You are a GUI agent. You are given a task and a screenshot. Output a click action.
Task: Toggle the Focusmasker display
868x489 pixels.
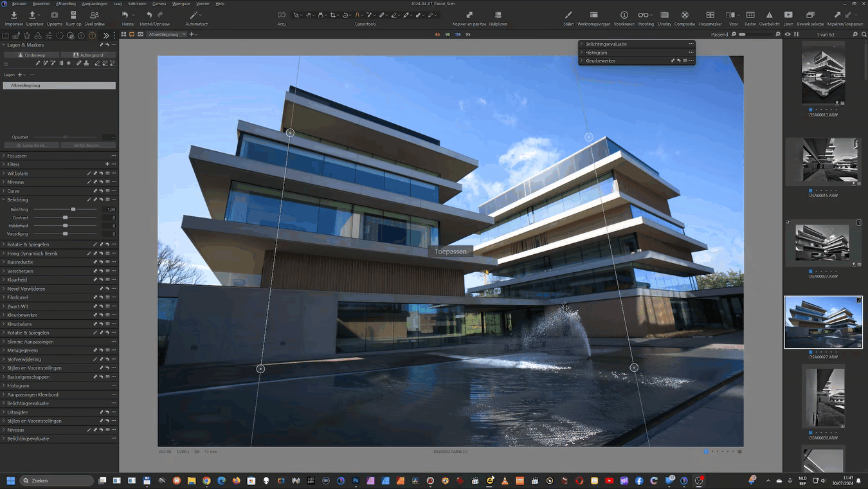coord(710,15)
